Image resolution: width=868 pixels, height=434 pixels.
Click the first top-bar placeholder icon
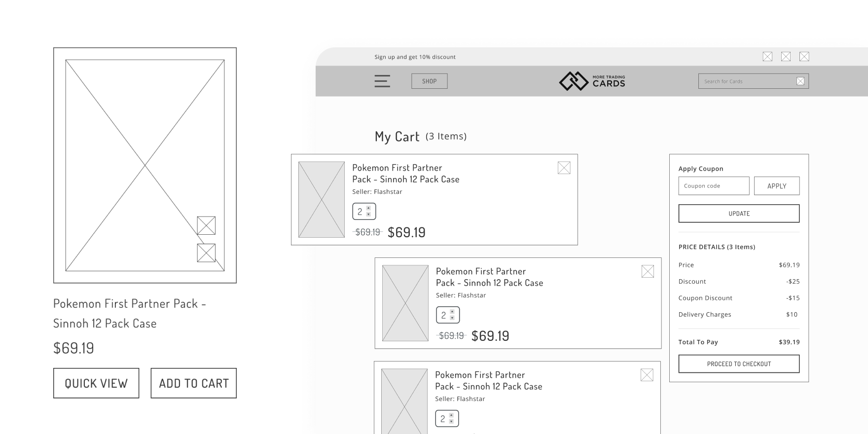pos(767,57)
